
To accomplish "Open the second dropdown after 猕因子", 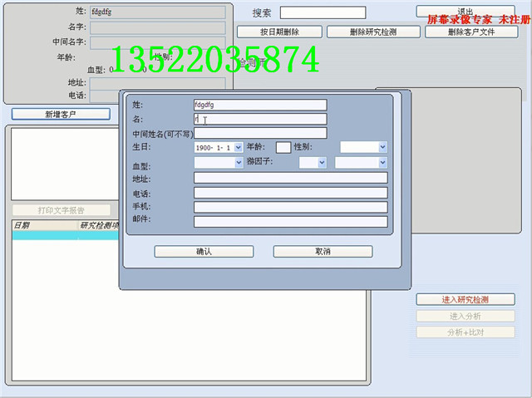I will (x=382, y=163).
